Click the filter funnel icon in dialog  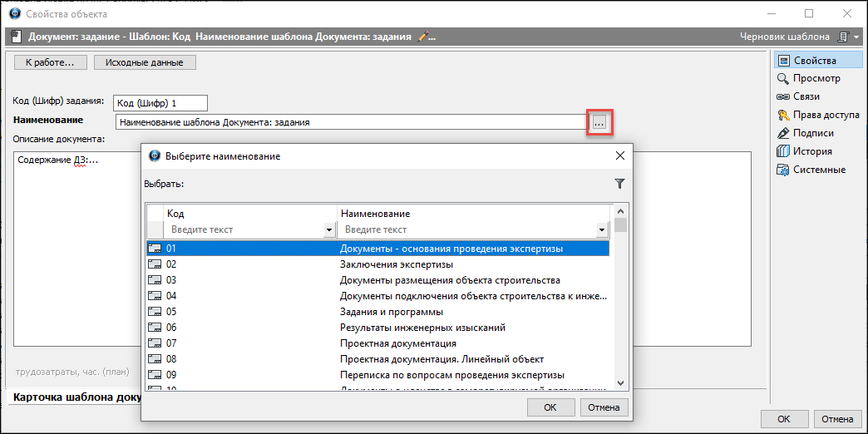619,184
